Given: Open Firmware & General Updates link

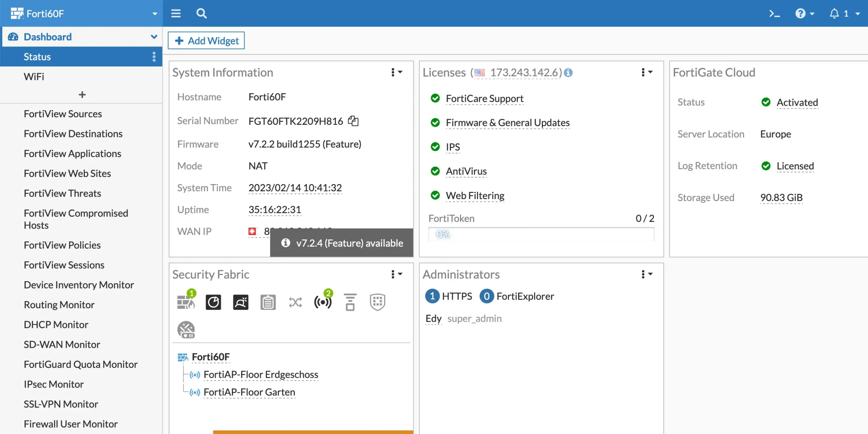Looking at the screenshot, I should pos(508,123).
